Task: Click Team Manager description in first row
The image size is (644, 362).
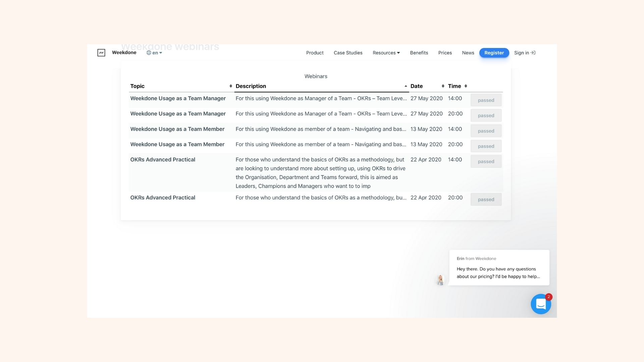Action: 321,98
